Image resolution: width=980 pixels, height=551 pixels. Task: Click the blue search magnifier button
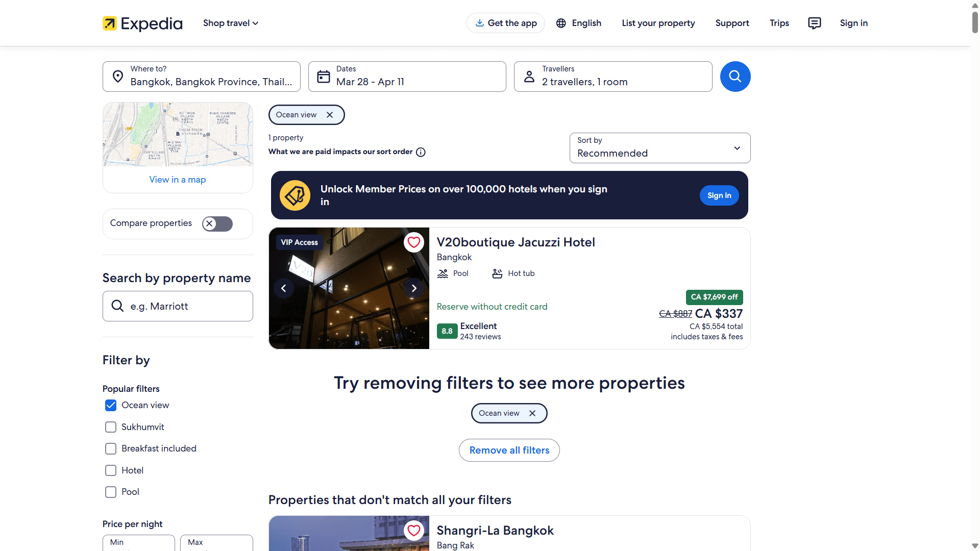[x=735, y=77]
